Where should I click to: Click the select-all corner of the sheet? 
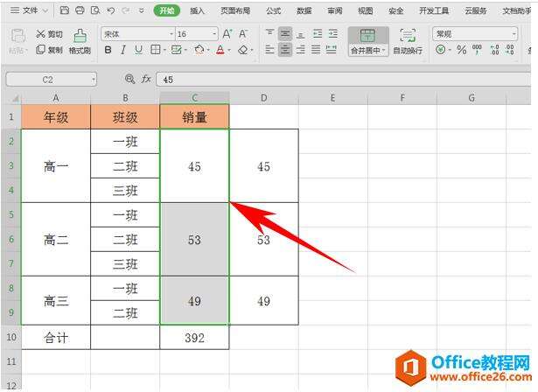coord(15,99)
